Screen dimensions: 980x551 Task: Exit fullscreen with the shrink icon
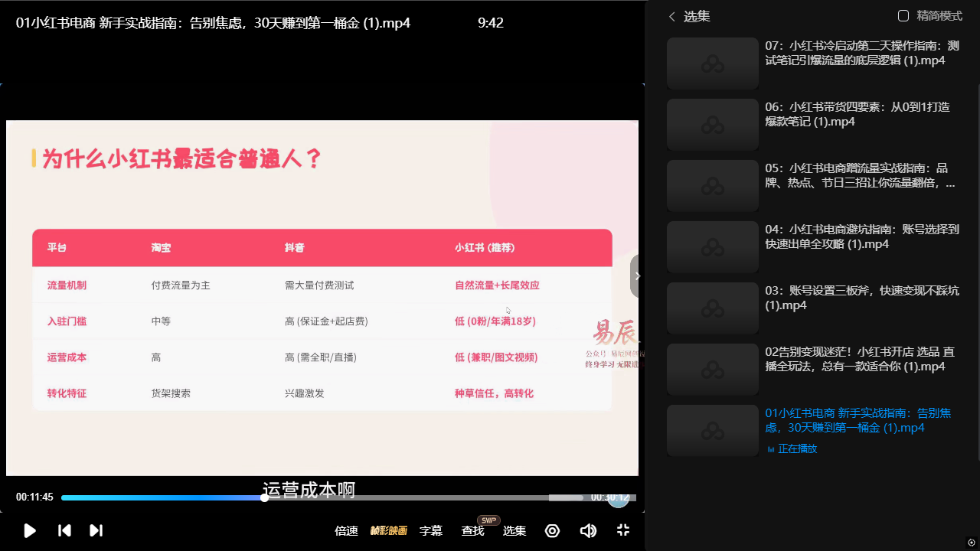pos(623,530)
